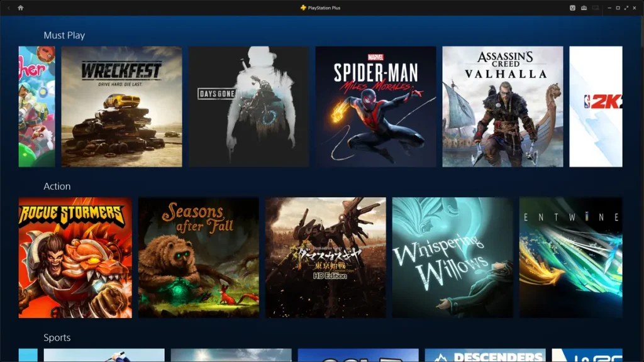Select Spider-Man Miles Morales
The image size is (644, 362).
click(375, 106)
